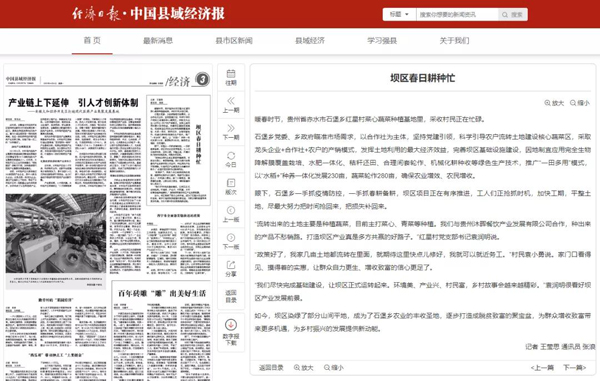
Task: Open the 版次 page list icon
Action: pos(231,187)
